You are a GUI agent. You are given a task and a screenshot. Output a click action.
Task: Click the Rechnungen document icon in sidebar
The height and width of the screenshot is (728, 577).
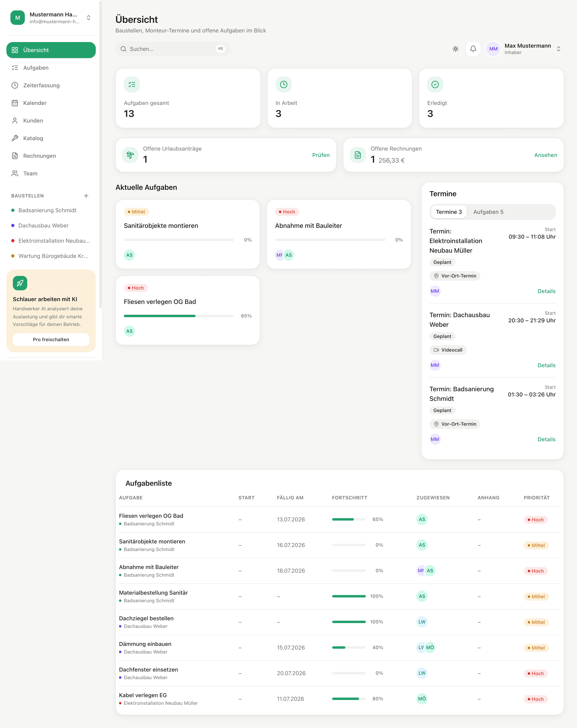tap(15, 156)
